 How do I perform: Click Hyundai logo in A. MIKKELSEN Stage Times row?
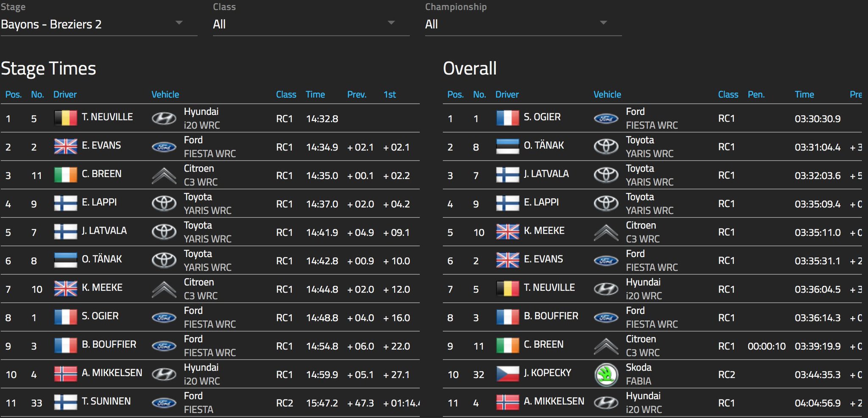tap(164, 374)
